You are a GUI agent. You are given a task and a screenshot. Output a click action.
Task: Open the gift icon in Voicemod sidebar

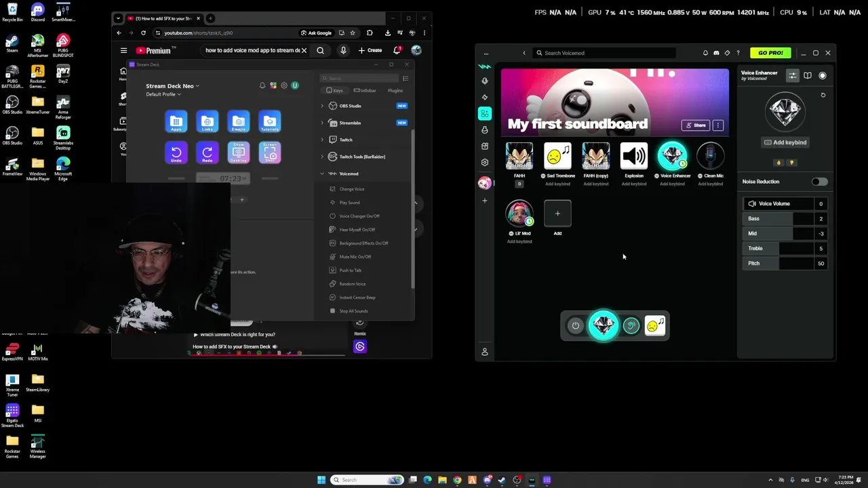point(485,146)
